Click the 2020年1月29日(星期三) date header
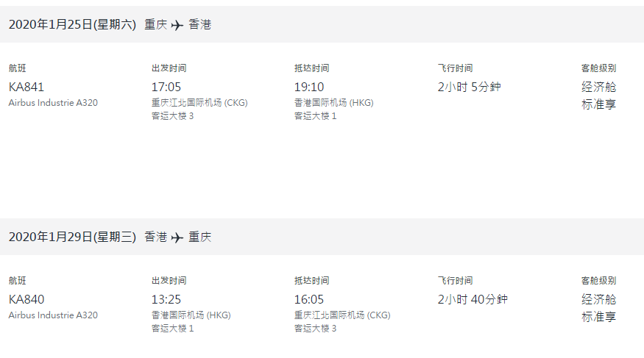This screenshot has height=358, width=644. [x=72, y=237]
